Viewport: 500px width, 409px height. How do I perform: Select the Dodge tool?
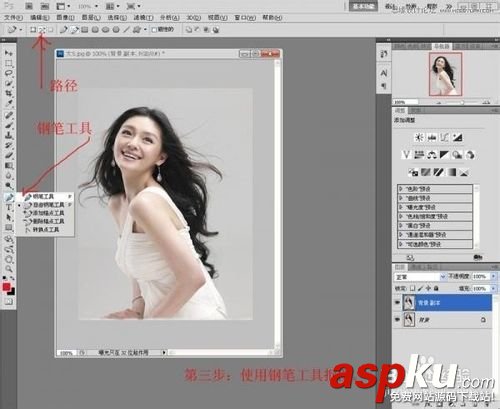(x=9, y=186)
